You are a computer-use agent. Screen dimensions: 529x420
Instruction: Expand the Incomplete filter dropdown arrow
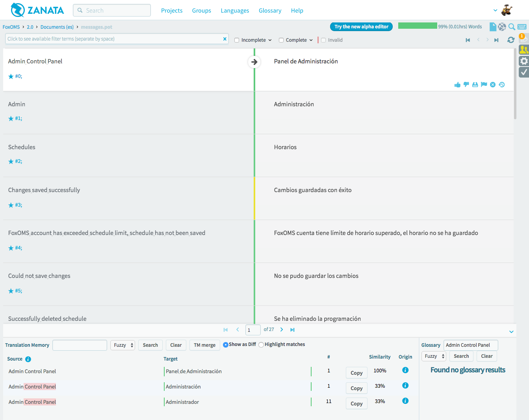pyautogui.click(x=270, y=40)
